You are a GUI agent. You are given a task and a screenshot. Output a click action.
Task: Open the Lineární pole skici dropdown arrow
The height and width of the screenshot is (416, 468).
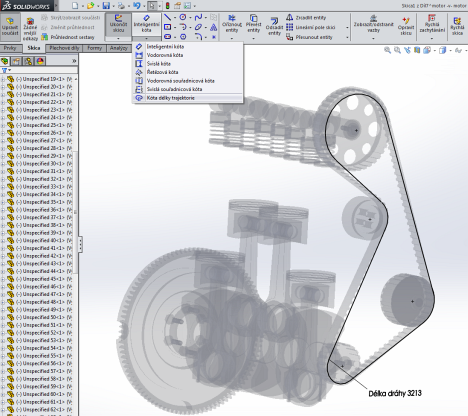click(347, 27)
